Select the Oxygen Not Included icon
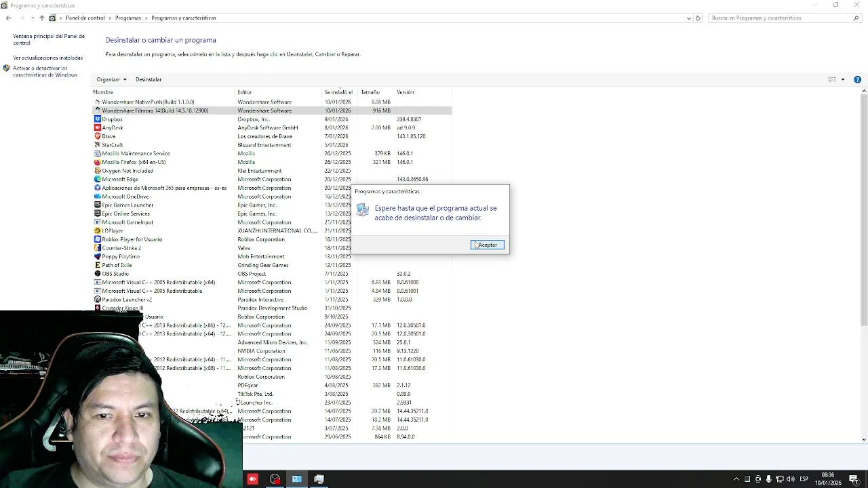Image resolution: width=868 pixels, height=488 pixels. click(98, 171)
